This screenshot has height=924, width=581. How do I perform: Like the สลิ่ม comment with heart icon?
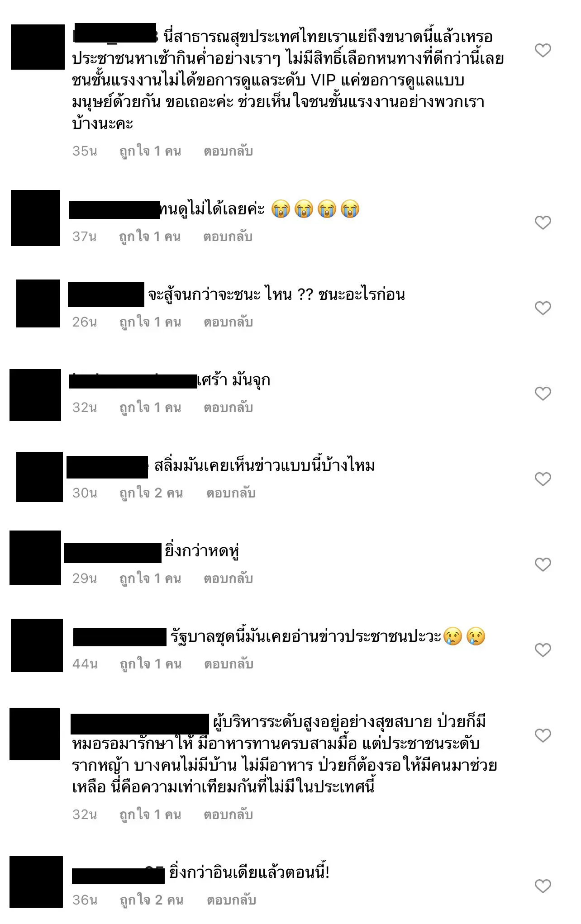click(543, 479)
